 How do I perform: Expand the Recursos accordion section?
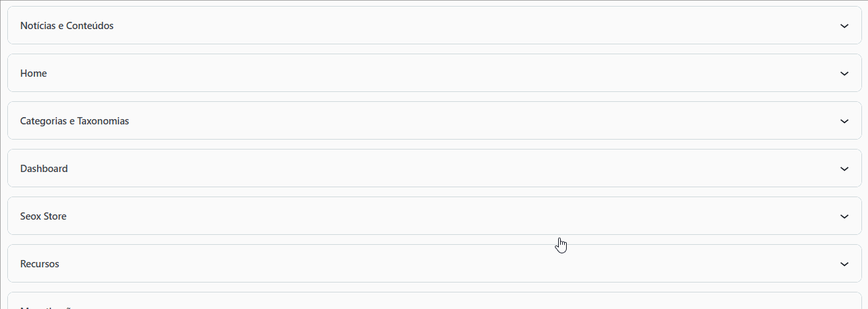click(x=434, y=264)
